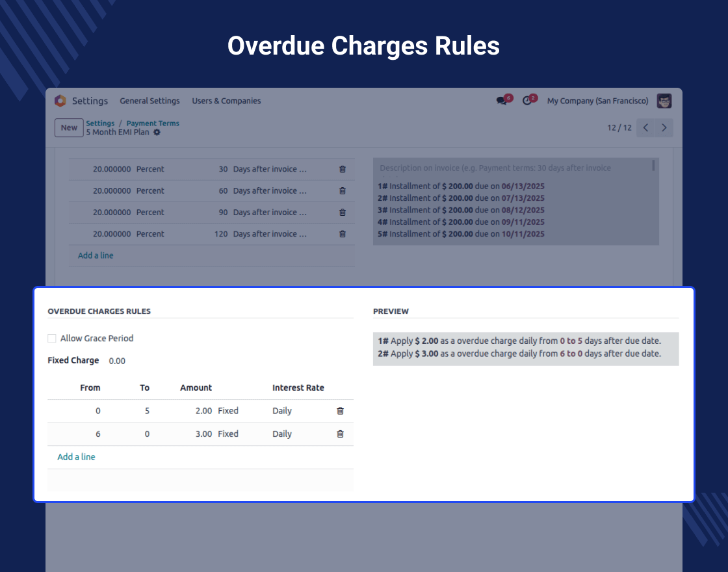Click the Interest Rate column header
The height and width of the screenshot is (572, 728).
(x=298, y=387)
